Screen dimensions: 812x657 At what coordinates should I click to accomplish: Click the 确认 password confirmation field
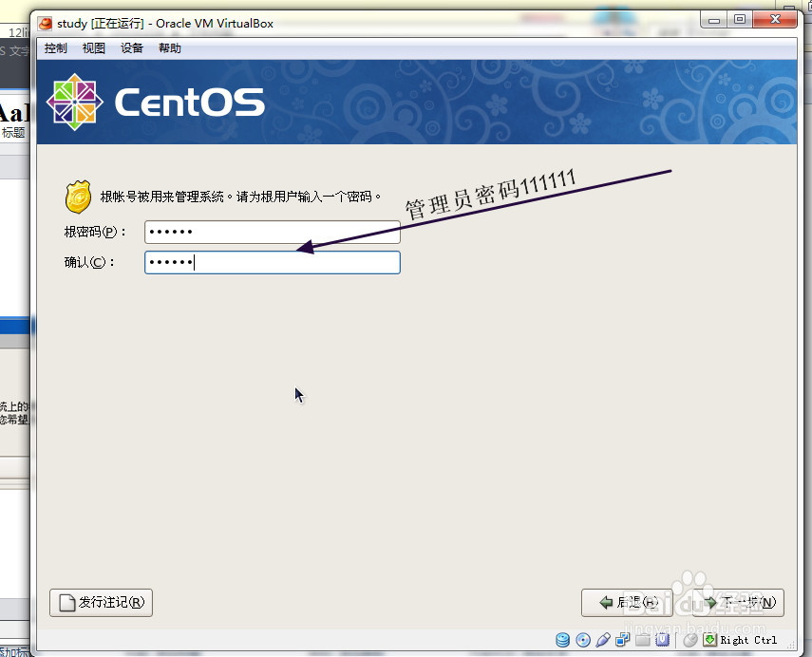[x=273, y=262]
